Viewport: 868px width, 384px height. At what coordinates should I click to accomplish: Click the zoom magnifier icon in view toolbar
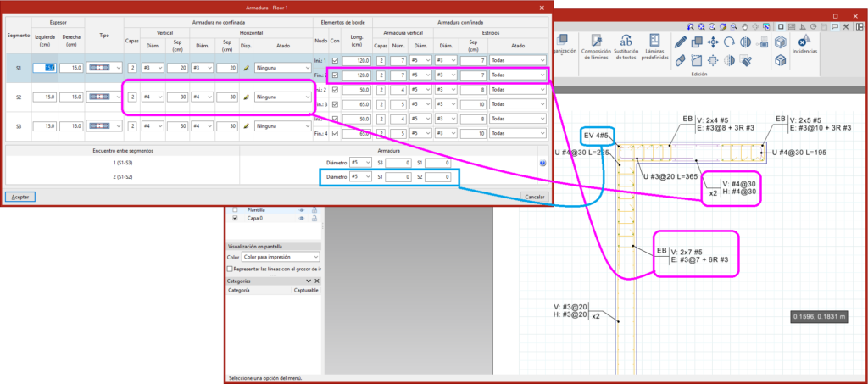click(x=734, y=26)
